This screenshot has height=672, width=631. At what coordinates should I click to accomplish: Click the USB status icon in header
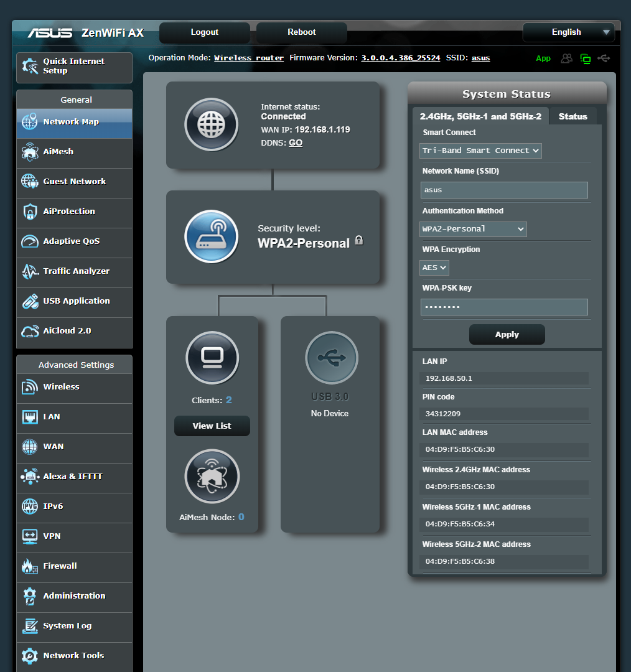(x=604, y=58)
